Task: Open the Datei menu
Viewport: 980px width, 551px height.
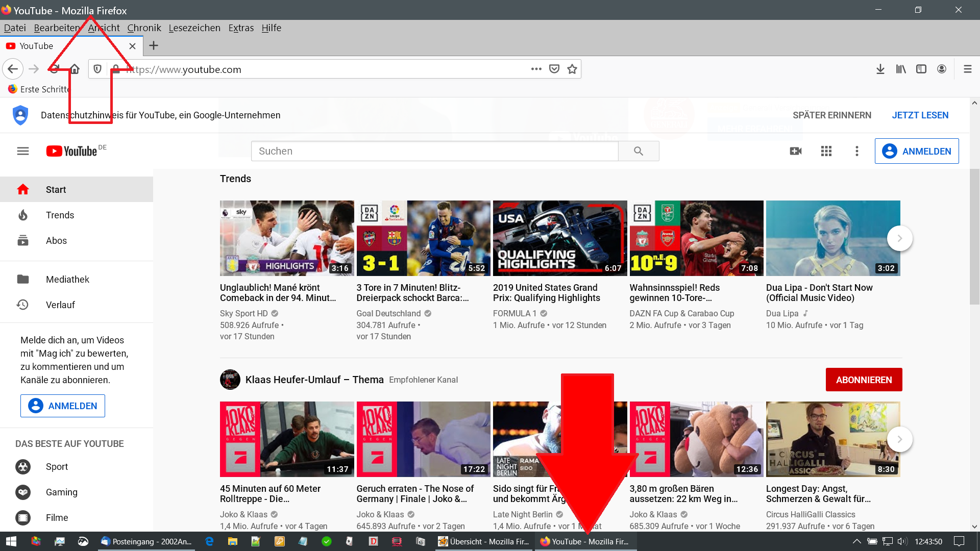Action: coord(15,28)
